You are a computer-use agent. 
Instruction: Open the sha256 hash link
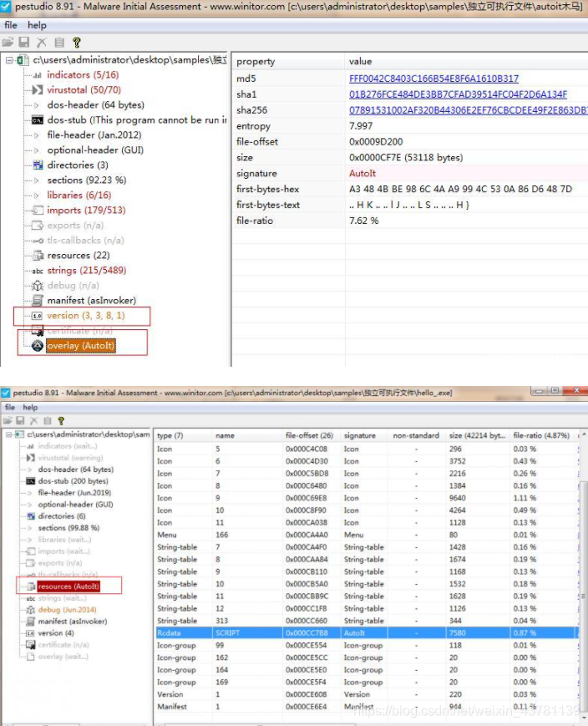coord(468,110)
